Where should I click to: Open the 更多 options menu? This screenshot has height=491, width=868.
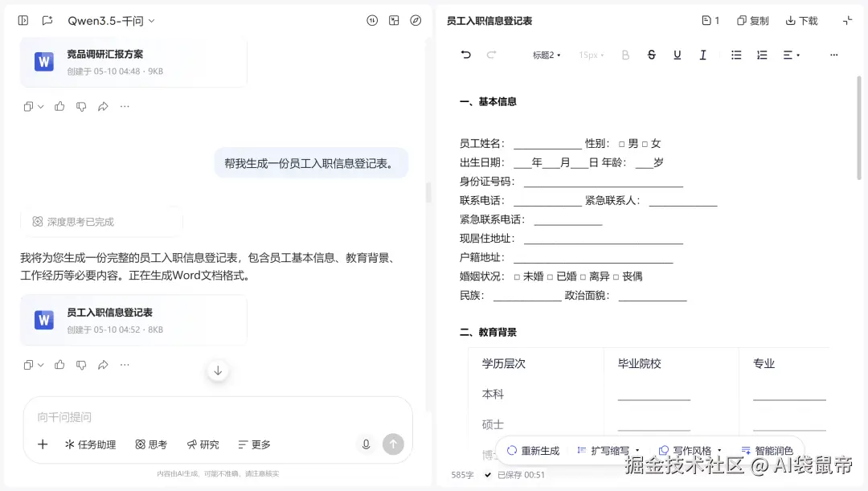click(x=255, y=444)
